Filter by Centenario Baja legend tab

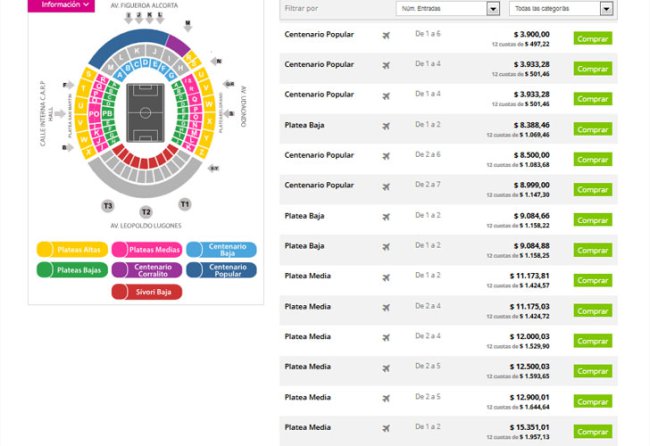(x=221, y=250)
